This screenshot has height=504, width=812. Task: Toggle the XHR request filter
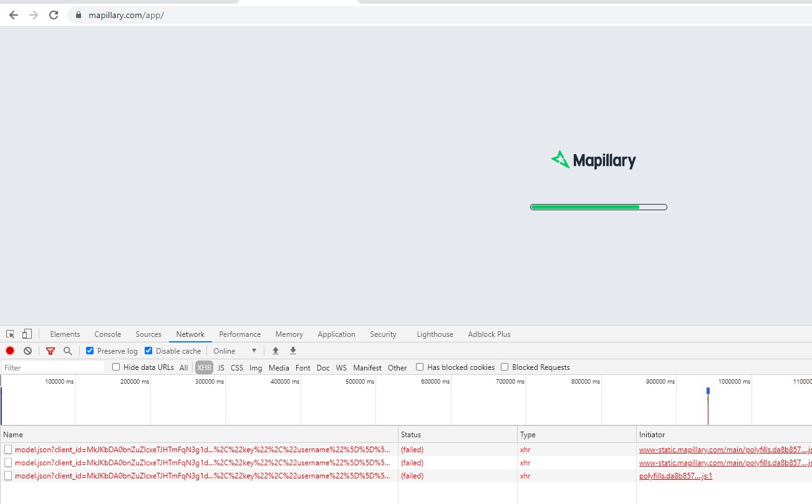tap(204, 368)
